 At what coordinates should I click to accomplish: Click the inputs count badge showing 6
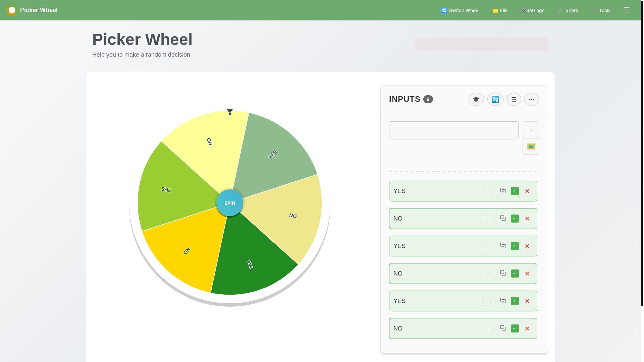point(428,99)
